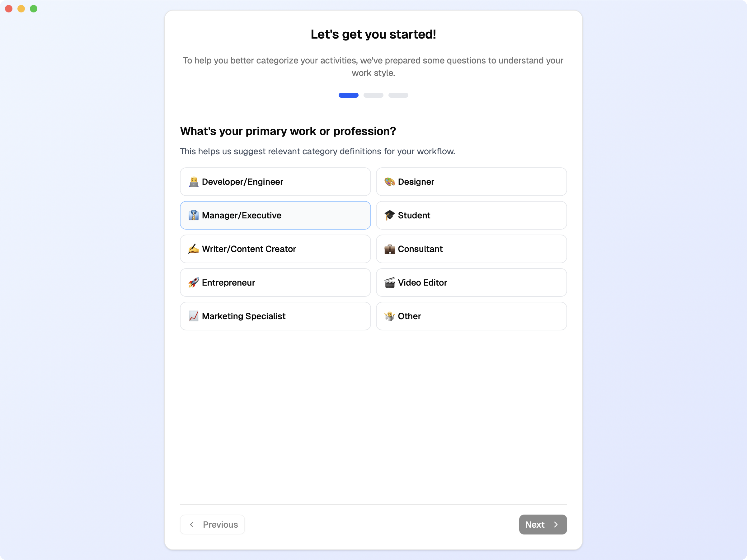Click the clapperboard icon on Video Editor card
Screen dimensions: 747x560
(390, 282)
